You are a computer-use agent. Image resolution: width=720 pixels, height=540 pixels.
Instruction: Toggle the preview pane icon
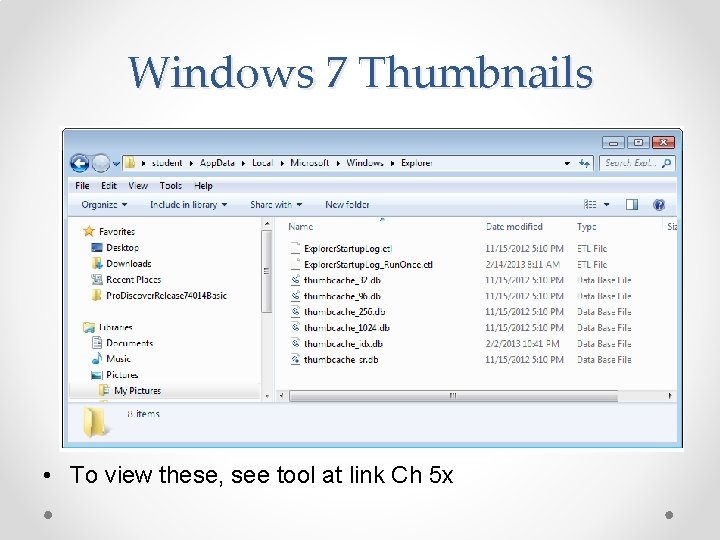click(632, 204)
